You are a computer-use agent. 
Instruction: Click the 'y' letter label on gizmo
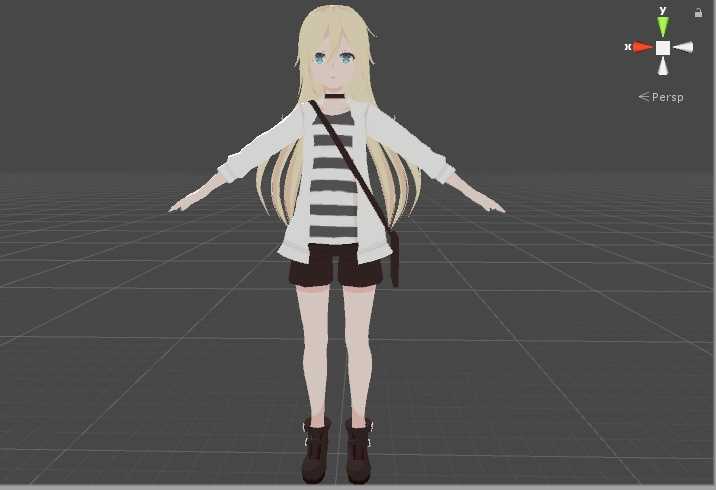(662, 10)
